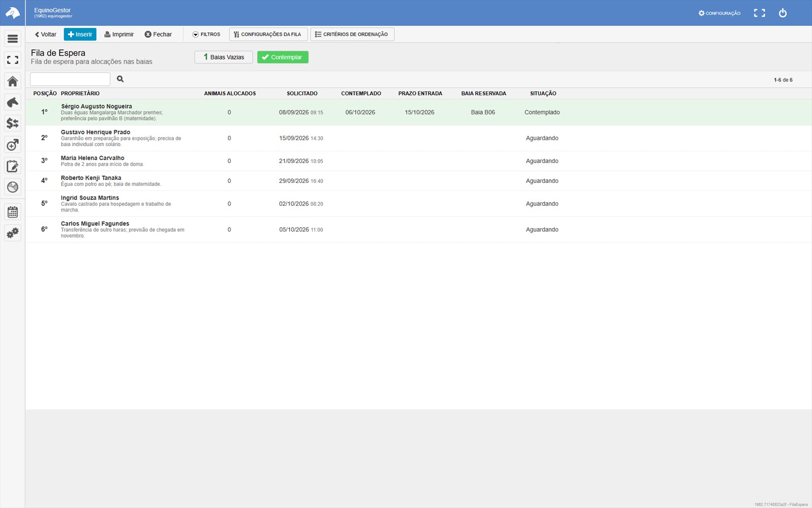Open the gears settings sidebar icon
This screenshot has height=508, width=812.
coord(13,233)
